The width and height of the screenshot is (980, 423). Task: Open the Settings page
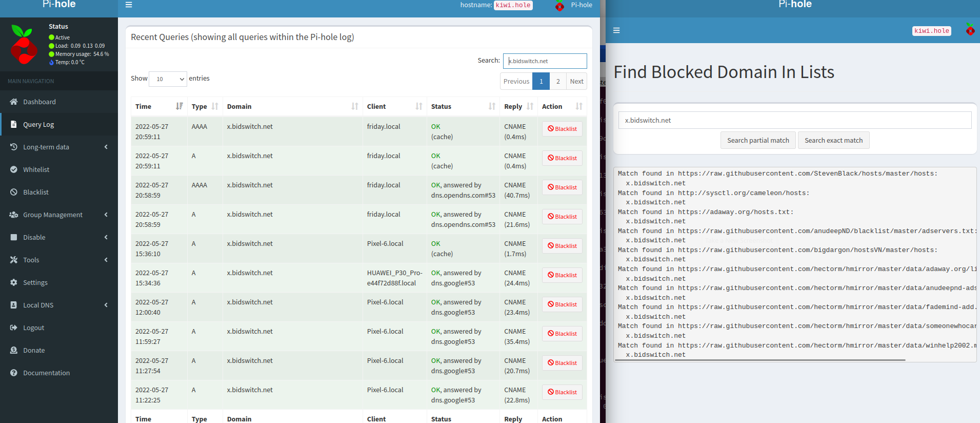tap(59, 282)
